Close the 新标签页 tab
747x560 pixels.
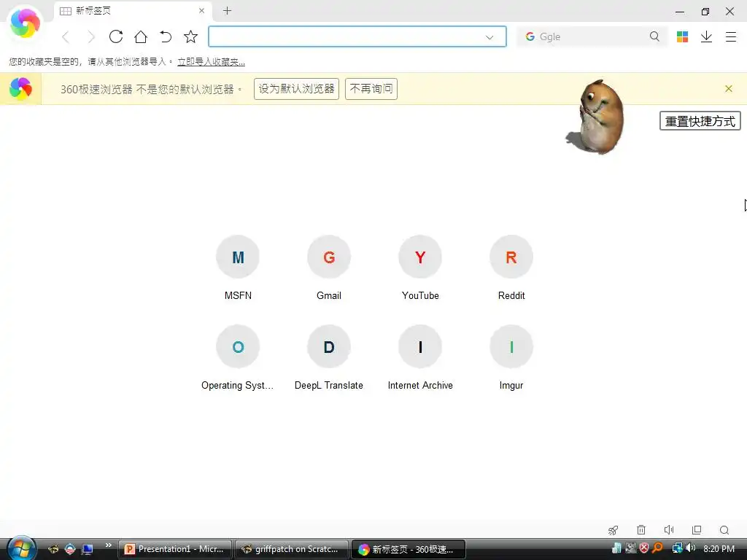pos(201,10)
